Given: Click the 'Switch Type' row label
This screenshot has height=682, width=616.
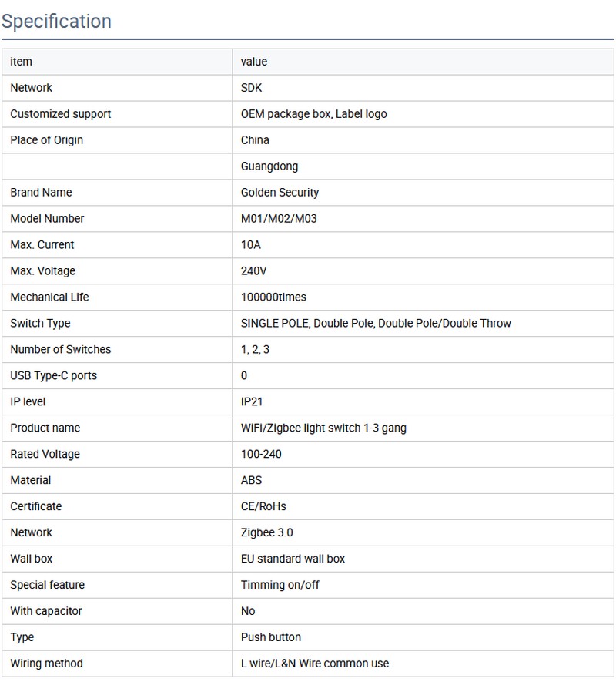Looking at the screenshot, I should (x=40, y=324).
